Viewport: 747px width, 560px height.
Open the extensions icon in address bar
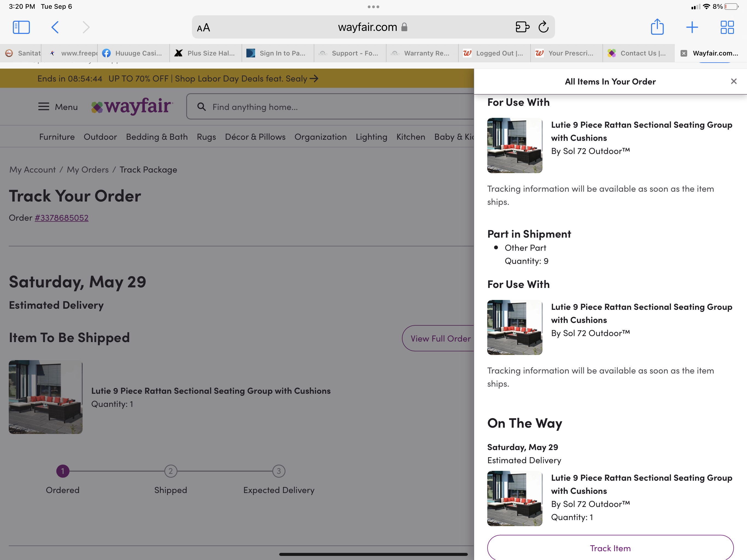tap(522, 27)
